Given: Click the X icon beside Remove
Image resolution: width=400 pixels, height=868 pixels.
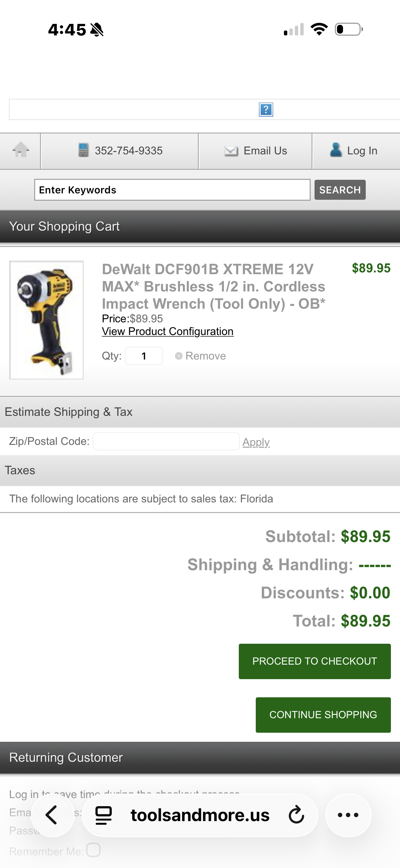Looking at the screenshot, I should click(x=179, y=356).
